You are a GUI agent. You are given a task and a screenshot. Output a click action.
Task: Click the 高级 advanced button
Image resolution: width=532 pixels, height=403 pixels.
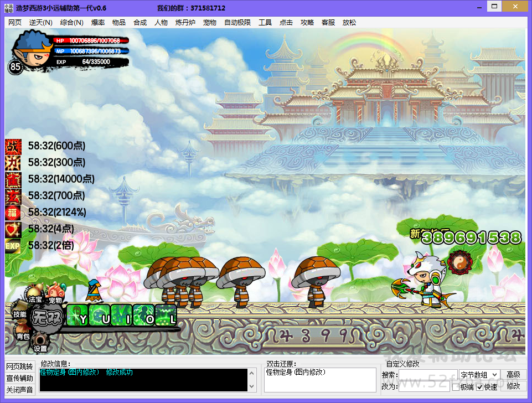pyautogui.click(x=513, y=375)
